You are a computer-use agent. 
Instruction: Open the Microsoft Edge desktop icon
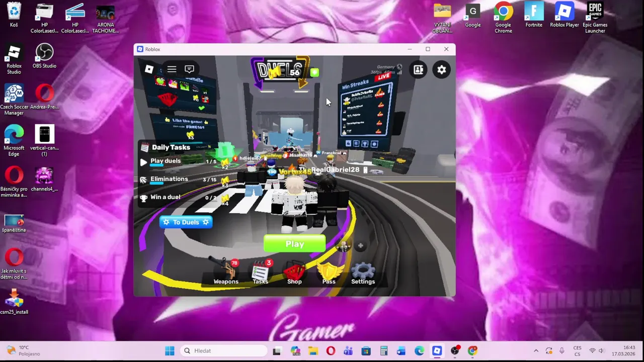tap(14, 141)
